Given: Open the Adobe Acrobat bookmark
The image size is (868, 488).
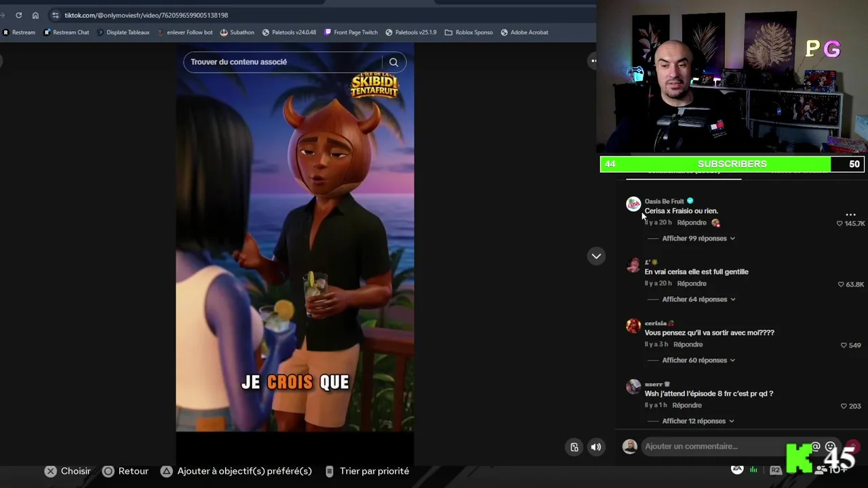Looking at the screenshot, I should point(524,32).
